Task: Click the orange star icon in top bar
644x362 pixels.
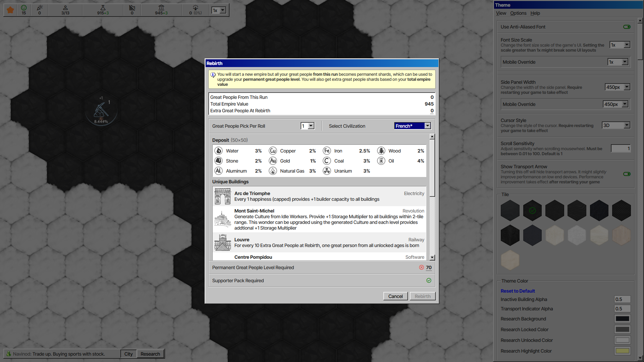Action: coord(10,10)
